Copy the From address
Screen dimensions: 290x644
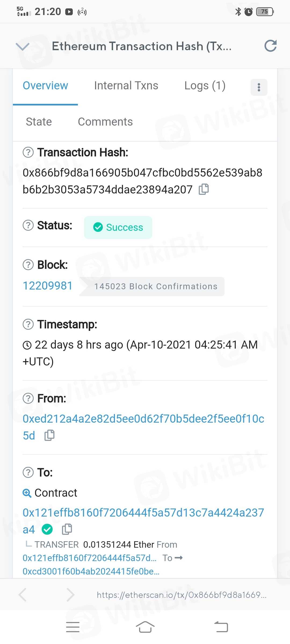click(x=49, y=435)
